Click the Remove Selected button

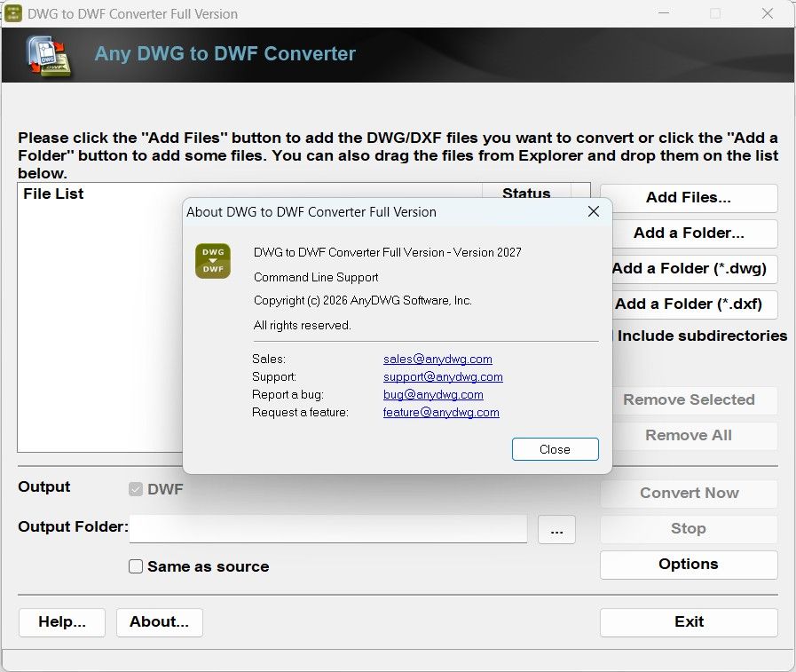689,399
